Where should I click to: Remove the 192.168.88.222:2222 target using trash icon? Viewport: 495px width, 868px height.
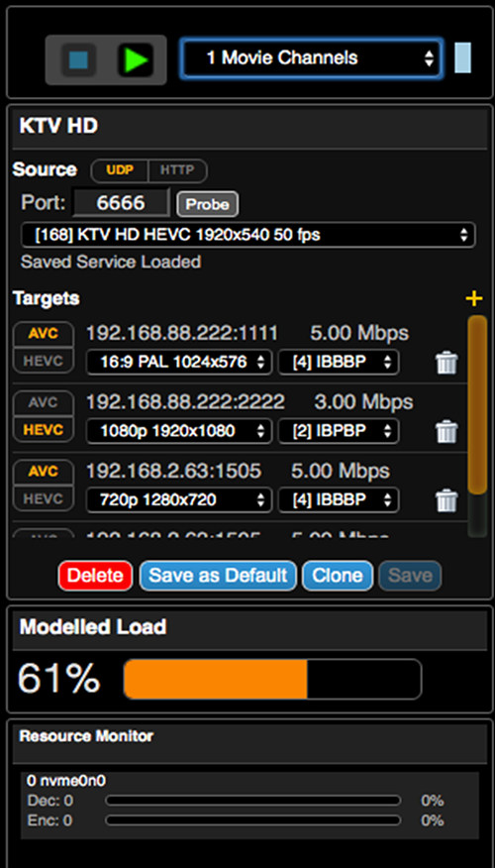(446, 432)
